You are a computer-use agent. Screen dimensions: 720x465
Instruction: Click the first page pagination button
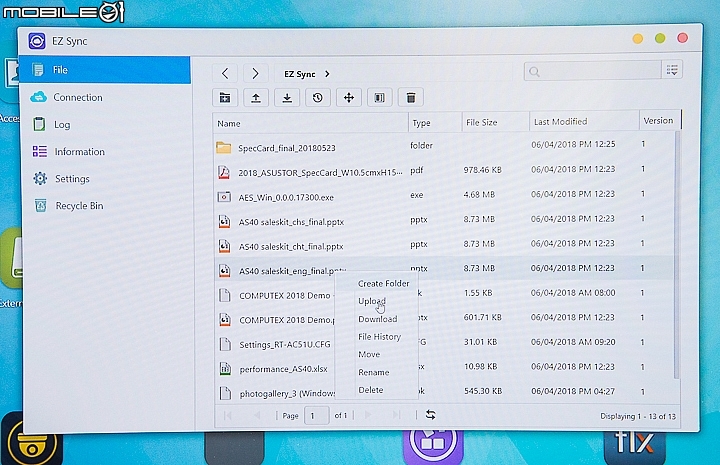228,416
